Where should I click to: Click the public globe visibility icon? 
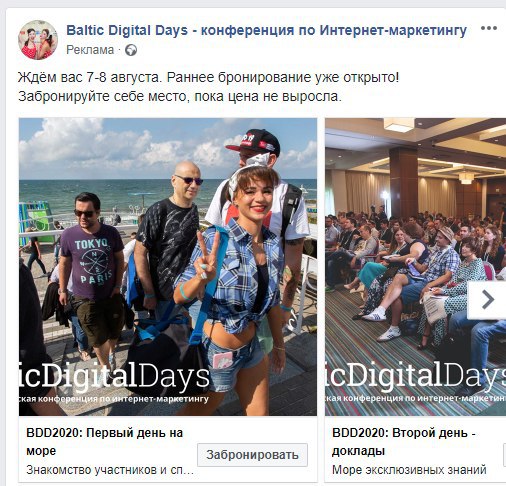click(x=131, y=50)
